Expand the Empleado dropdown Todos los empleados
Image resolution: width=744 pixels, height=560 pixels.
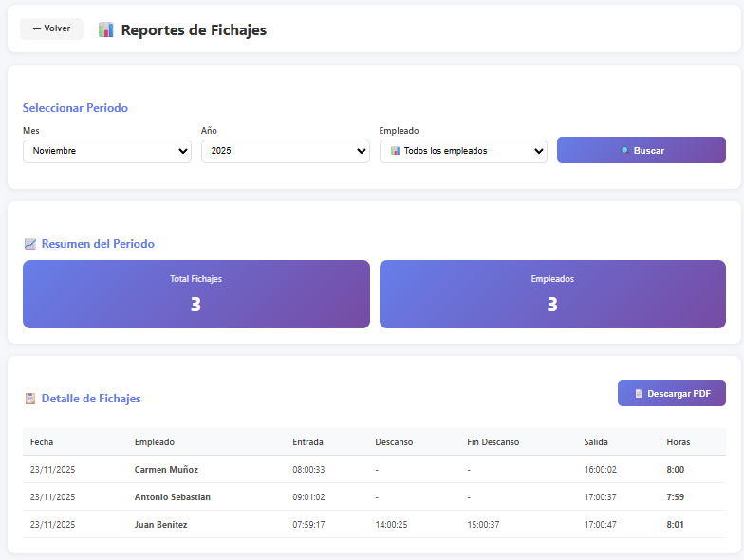[x=463, y=151]
